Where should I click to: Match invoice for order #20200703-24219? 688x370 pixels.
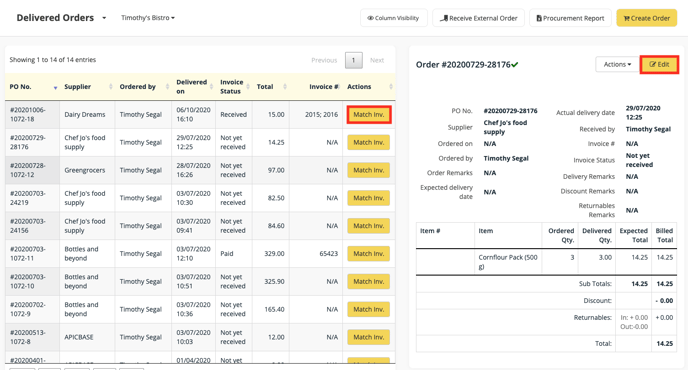tap(369, 198)
